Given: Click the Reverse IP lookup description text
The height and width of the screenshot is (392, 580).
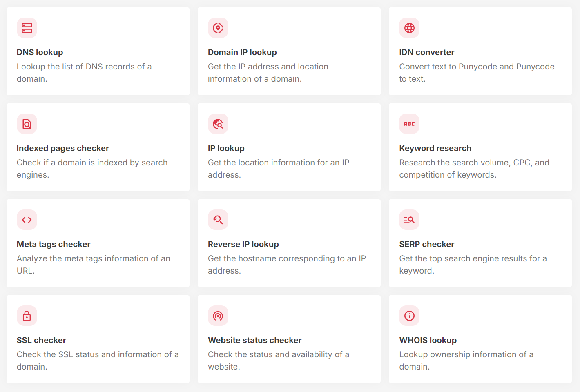Looking at the screenshot, I should click(287, 265).
